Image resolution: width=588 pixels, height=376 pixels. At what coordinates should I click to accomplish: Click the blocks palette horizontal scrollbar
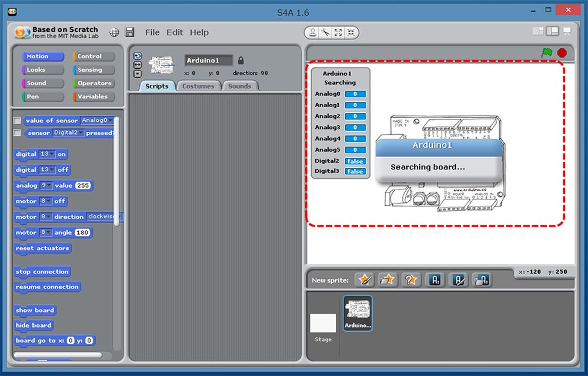[58, 355]
